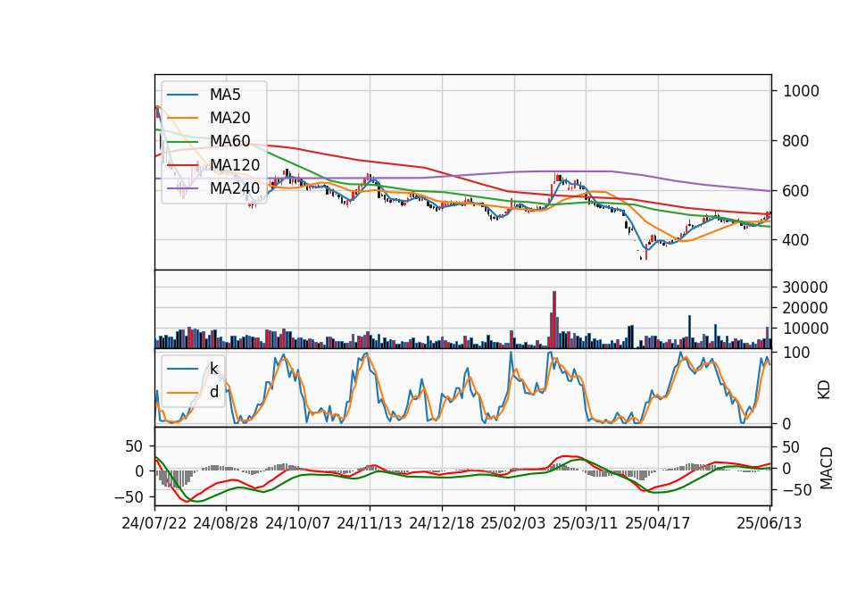Viewport: 857px width, 616px height.
Task: Click the 24/08/28 date axis label
Action: pos(226,523)
